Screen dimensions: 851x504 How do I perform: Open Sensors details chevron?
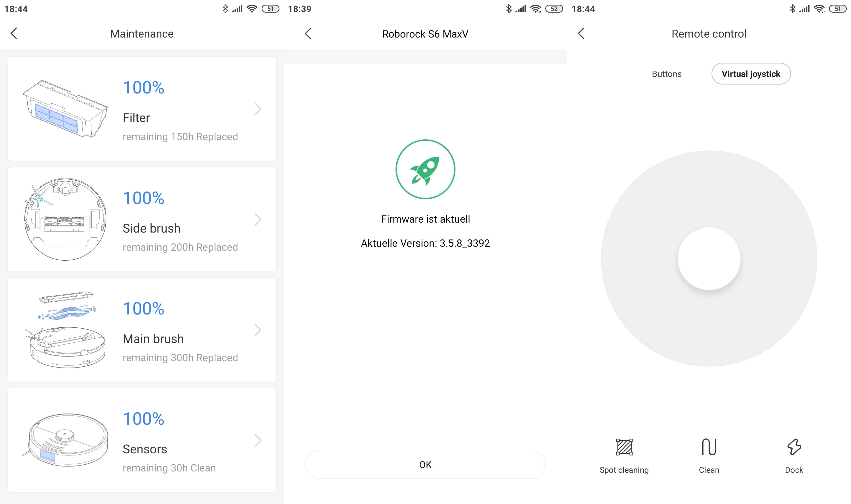pyautogui.click(x=258, y=440)
